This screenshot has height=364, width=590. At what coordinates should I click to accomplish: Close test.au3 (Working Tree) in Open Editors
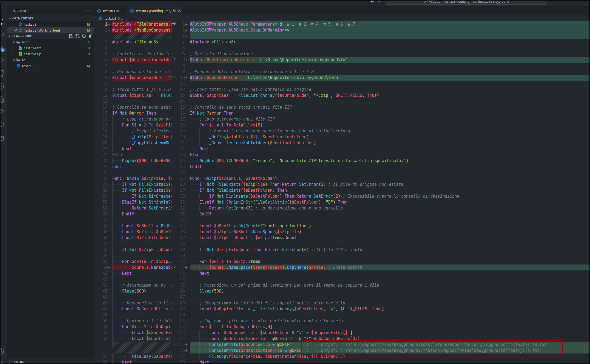click(16, 30)
